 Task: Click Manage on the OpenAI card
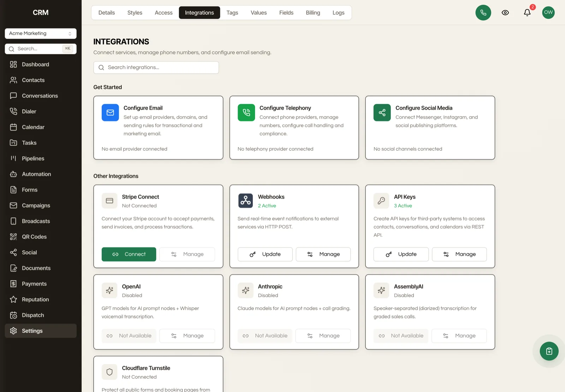pyautogui.click(x=187, y=336)
